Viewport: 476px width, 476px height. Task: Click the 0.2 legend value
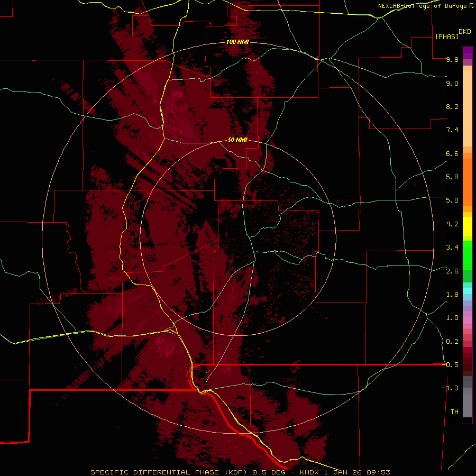point(452,342)
